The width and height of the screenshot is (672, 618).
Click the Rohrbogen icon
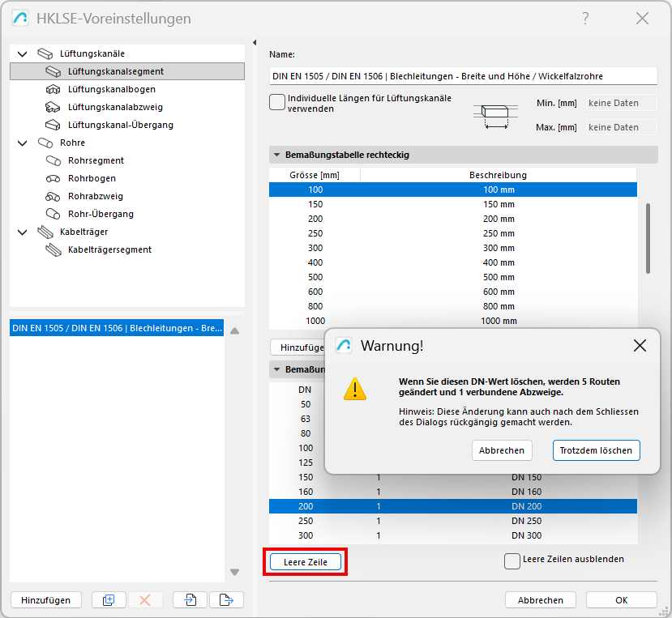pos(54,178)
